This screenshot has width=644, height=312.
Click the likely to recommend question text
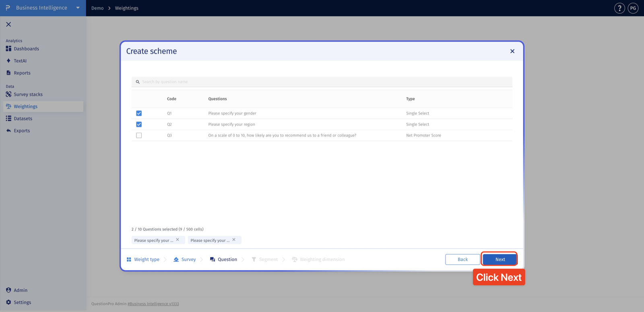[x=282, y=135]
